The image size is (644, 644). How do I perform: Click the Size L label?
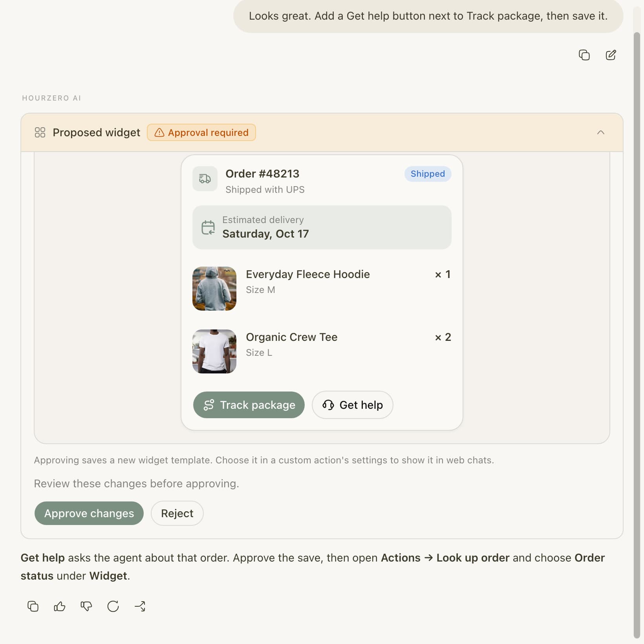click(259, 353)
